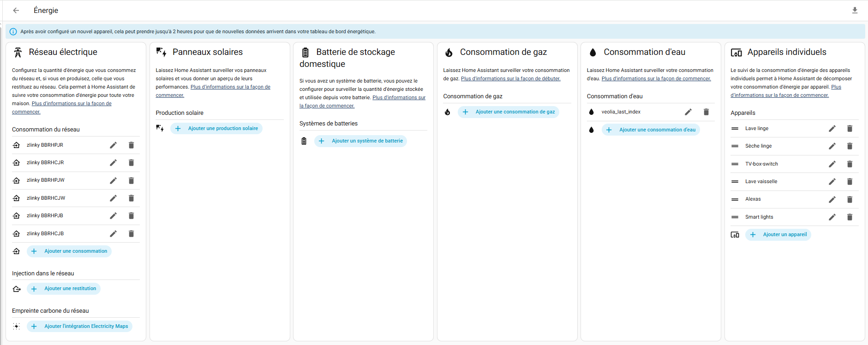Delete the Smart lights device

(x=850, y=217)
